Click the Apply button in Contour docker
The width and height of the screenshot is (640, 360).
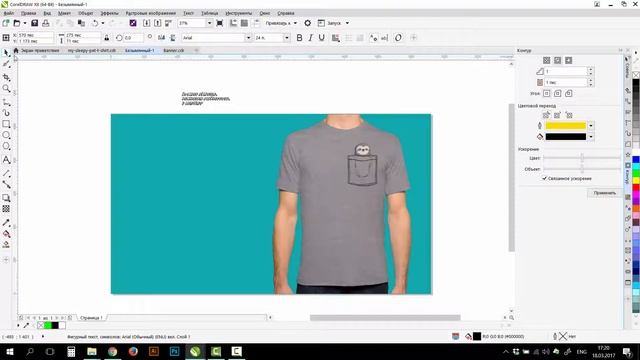click(x=604, y=193)
